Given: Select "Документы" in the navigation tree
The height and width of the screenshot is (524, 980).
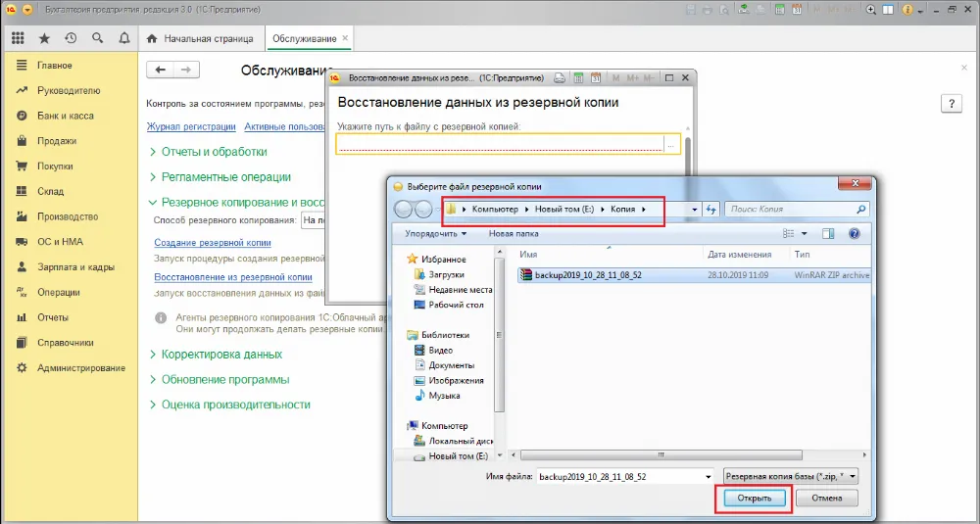Looking at the screenshot, I should click(x=451, y=365).
